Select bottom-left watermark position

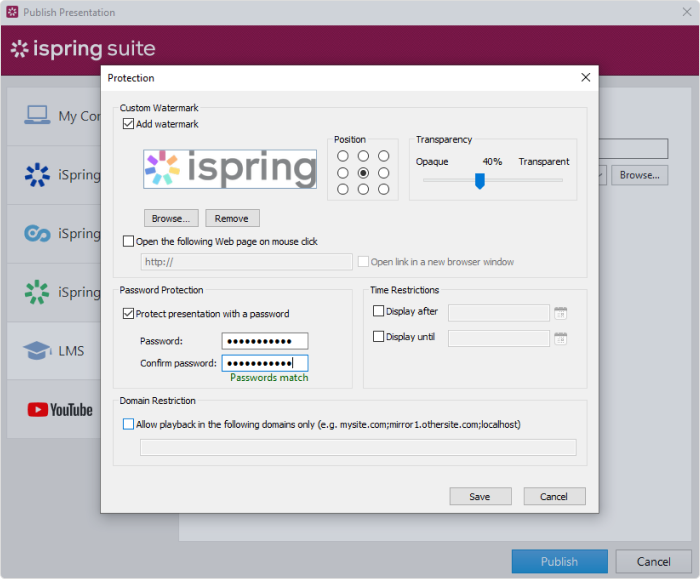[x=343, y=189]
